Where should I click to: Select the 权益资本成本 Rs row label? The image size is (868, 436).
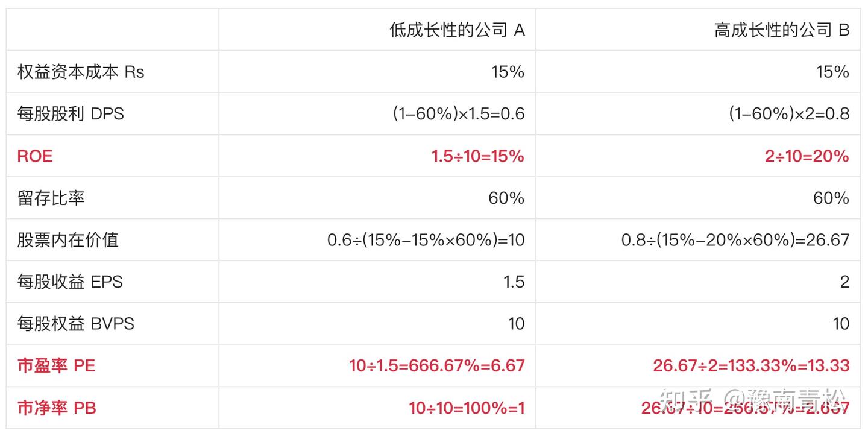click(x=81, y=72)
